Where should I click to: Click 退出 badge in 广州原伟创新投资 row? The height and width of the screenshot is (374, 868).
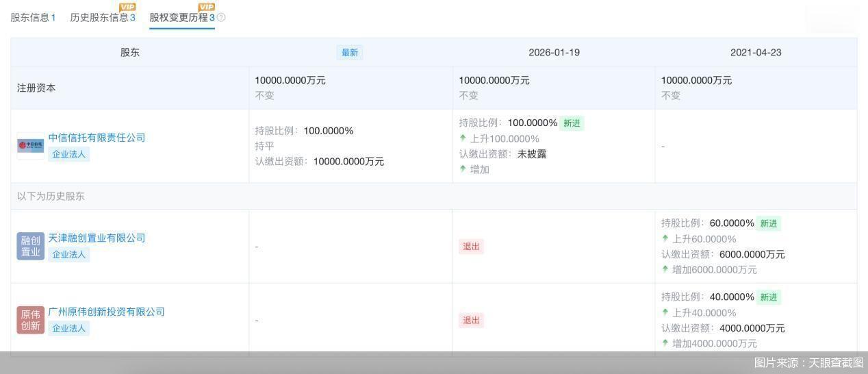(x=471, y=320)
